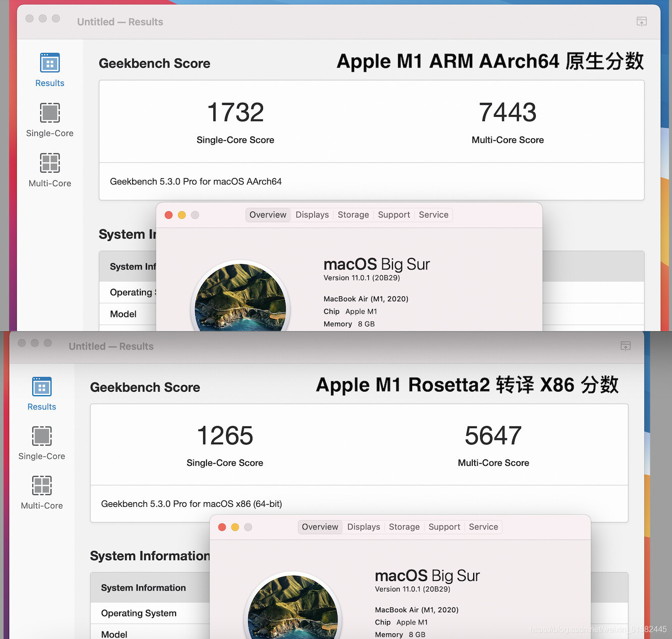Click 'Chip Apple M1' in upper About window

[350, 311]
